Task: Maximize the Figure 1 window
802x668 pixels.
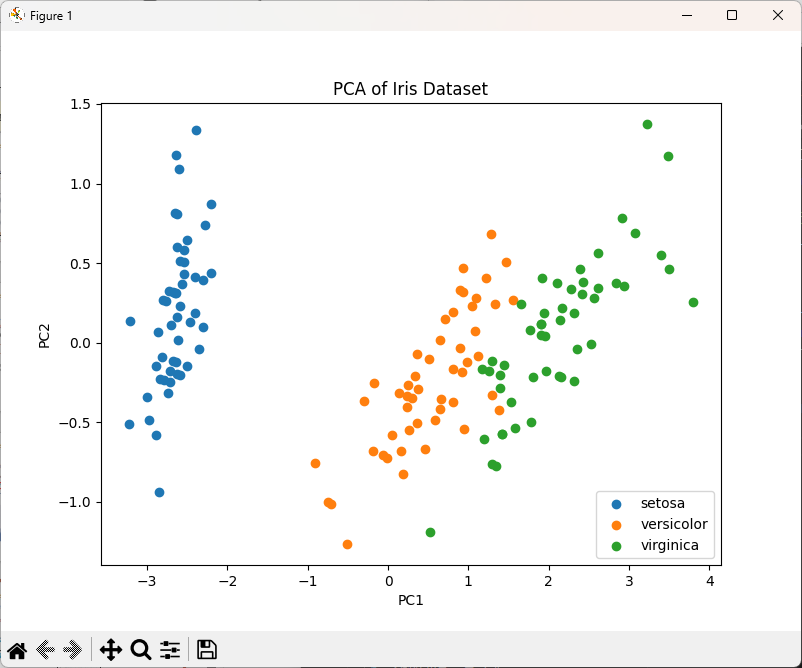Action: (x=732, y=15)
